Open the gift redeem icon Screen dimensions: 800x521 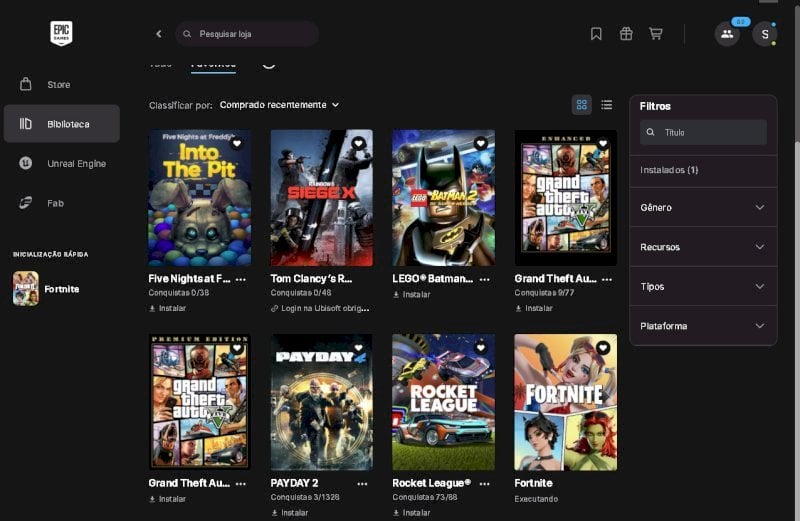[626, 34]
